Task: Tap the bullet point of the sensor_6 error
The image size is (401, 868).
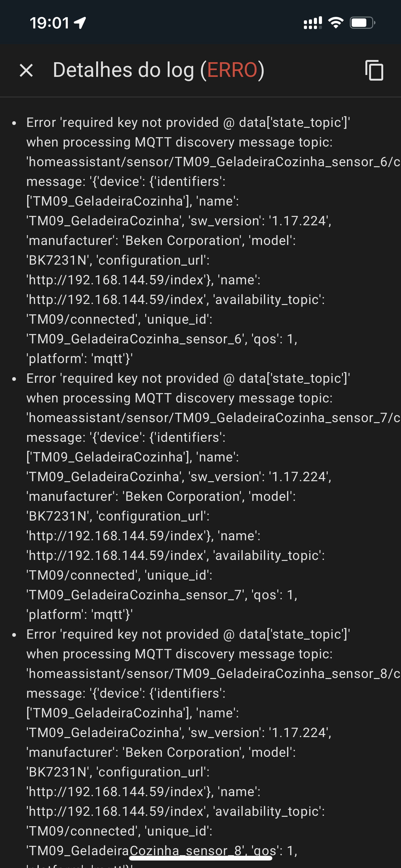Action: tap(14, 123)
